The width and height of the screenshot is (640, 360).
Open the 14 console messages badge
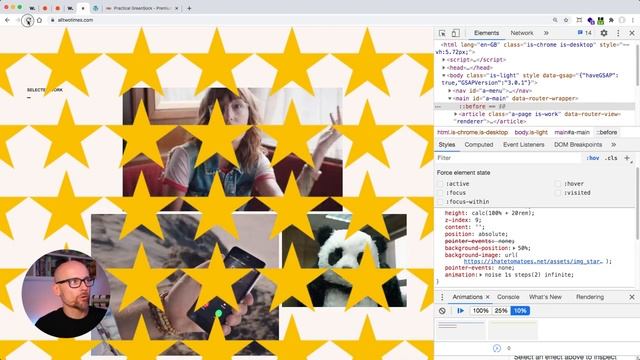pyautogui.click(x=584, y=33)
